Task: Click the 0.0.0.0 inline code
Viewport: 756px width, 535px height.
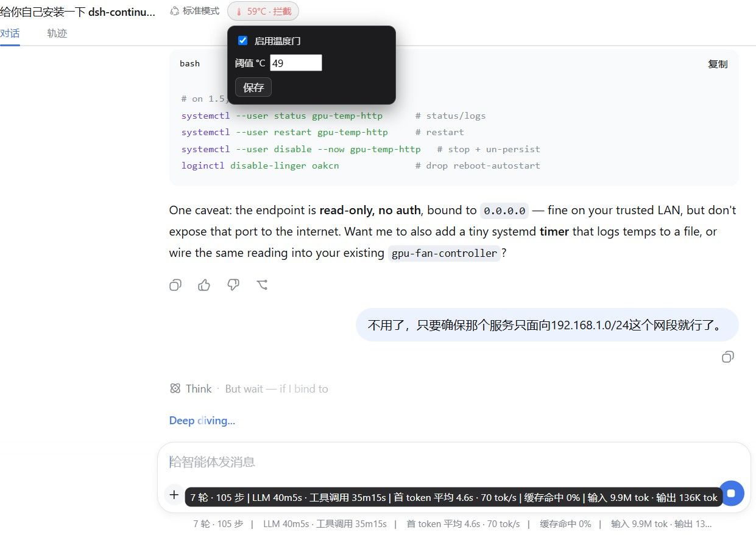Action: click(x=504, y=211)
